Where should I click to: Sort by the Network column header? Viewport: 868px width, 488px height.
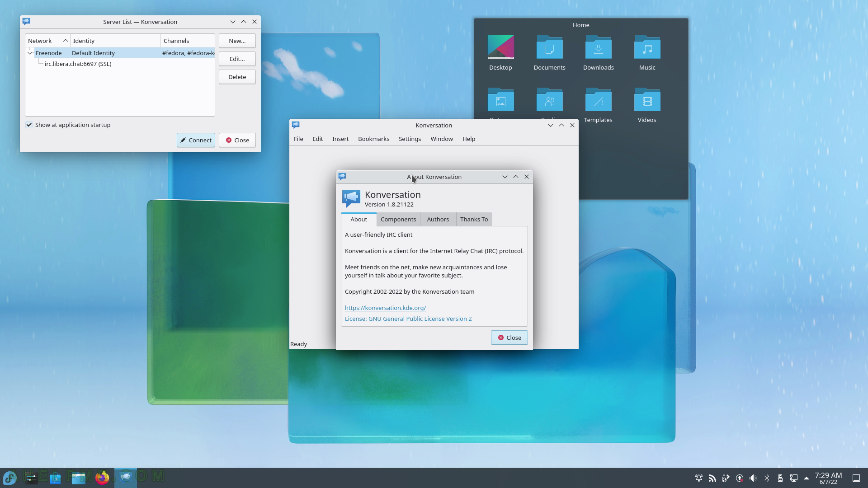pos(47,41)
